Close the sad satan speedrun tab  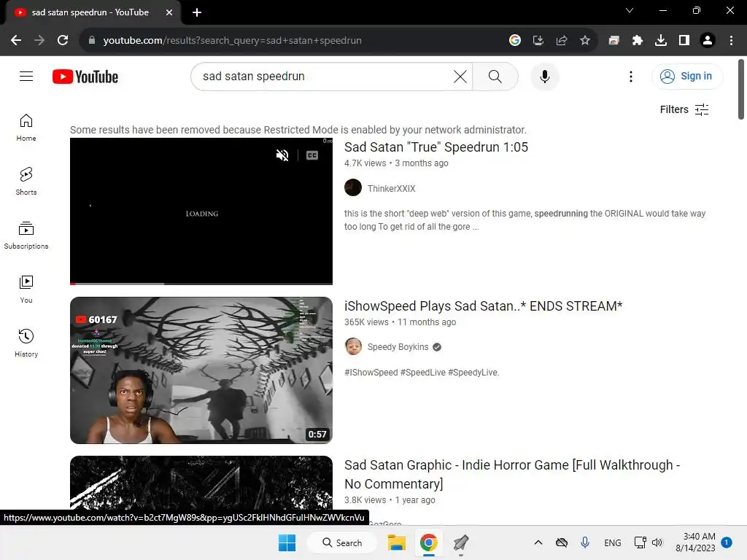point(169,12)
